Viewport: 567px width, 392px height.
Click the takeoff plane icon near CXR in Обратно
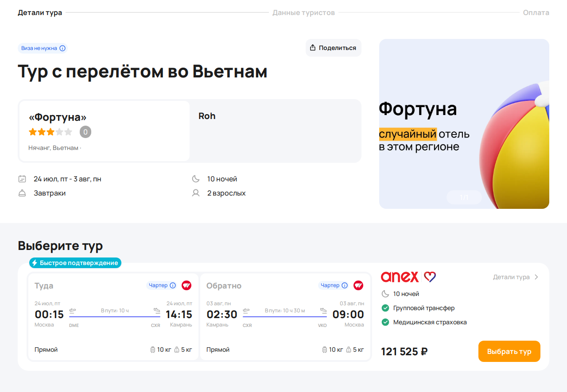tap(247, 310)
